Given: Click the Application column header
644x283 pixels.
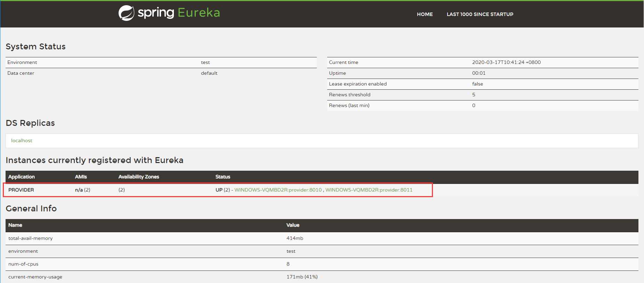Looking at the screenshot, I should pos(22,177).
